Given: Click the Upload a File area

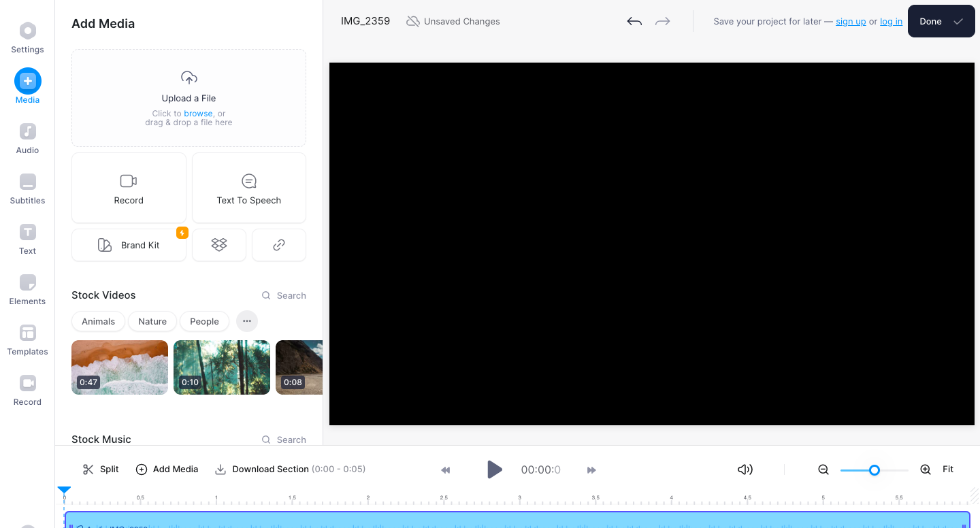Looking at the screenshot, I should 189,98.
